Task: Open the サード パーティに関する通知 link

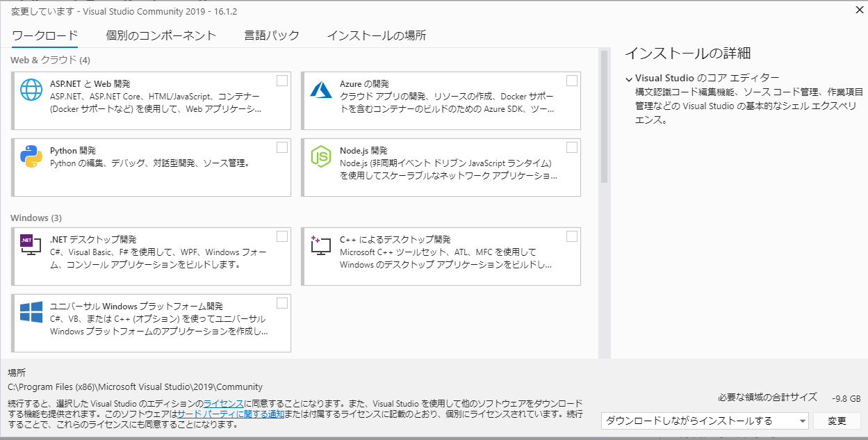Action: pyautogui.click(x=231, y=414)
